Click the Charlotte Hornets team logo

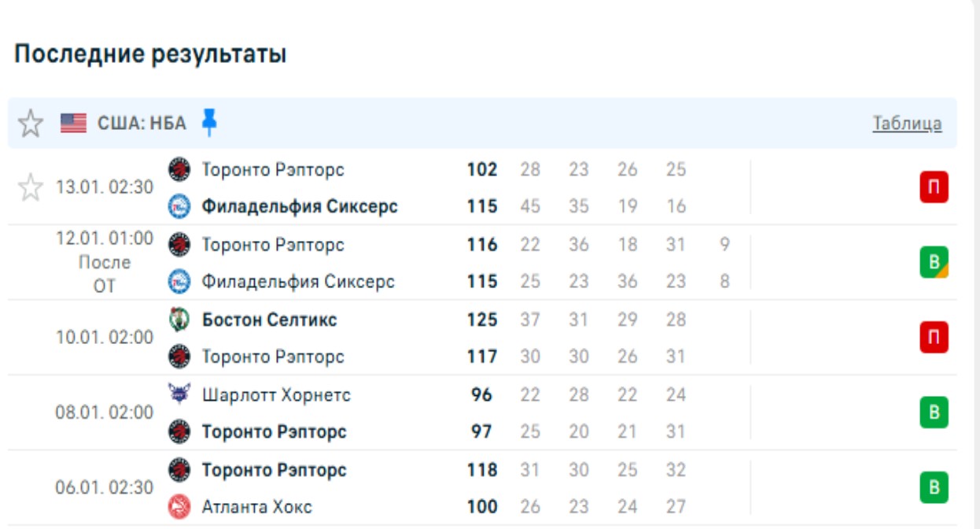179,394
